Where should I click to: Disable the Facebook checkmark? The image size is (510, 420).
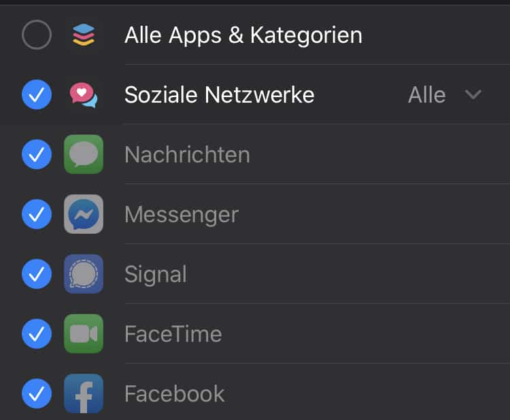[37, 393]
